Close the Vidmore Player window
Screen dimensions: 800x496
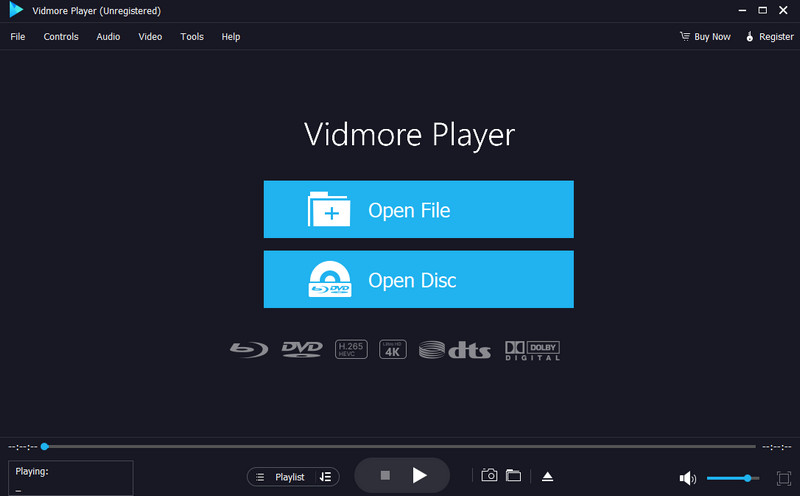(783, 10)
